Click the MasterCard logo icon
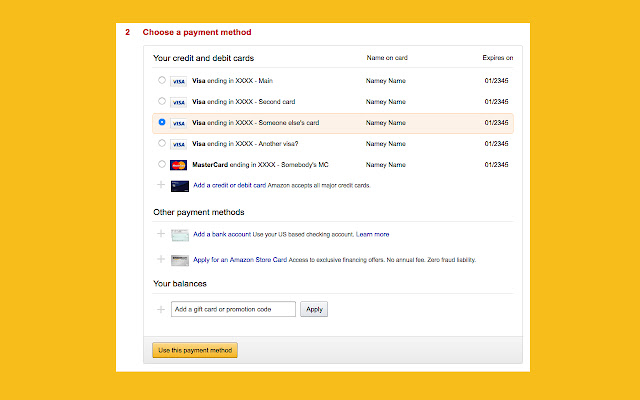The width and height of the screenshot is (640, 400). (179, 165)
